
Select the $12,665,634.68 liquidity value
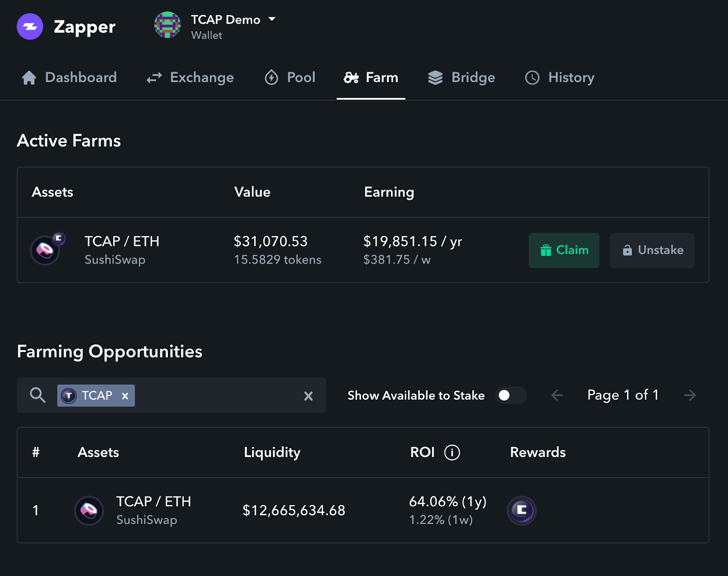pyautogui.click(x=294, y=510)
